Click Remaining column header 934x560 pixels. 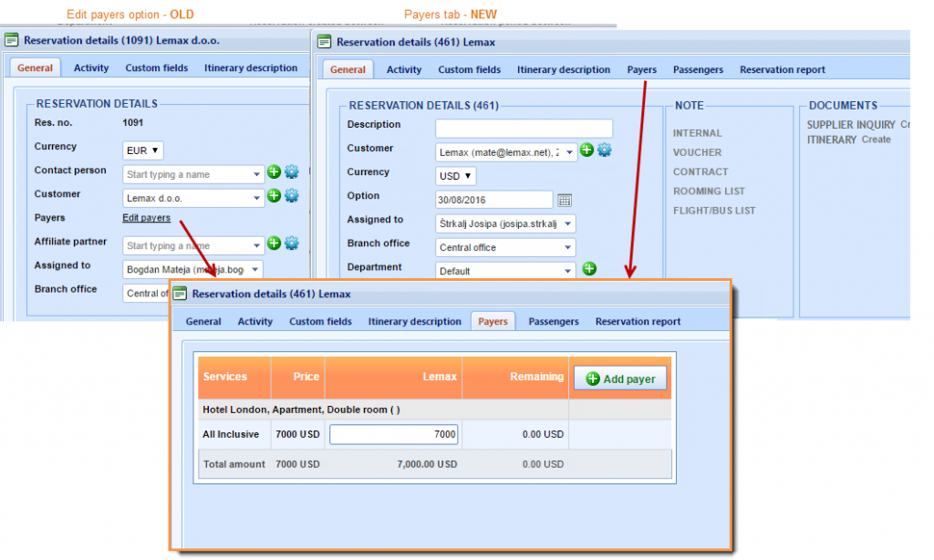pyautogui.click(x=515, y=377)
